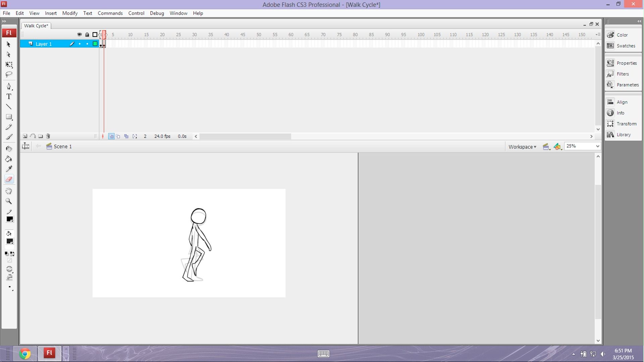644x362 pixels.
Task: Select the Lasso tool
Action: click(x=9, y=74)
